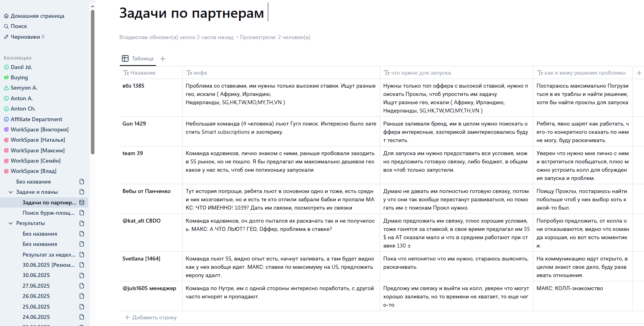644x326 pixels.
Task: Click the sidebar vertical scrollbar thumb
Action: (x=92, y=82)
